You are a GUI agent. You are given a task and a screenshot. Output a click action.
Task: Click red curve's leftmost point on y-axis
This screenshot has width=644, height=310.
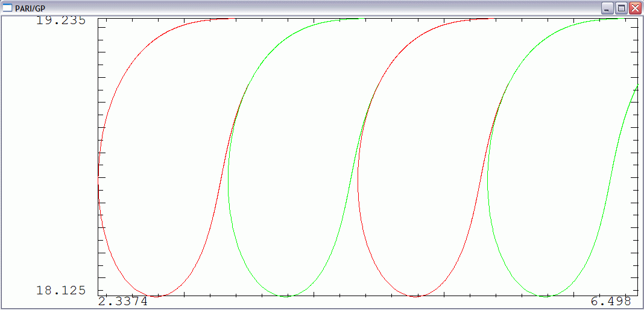(x=98, y=178)
